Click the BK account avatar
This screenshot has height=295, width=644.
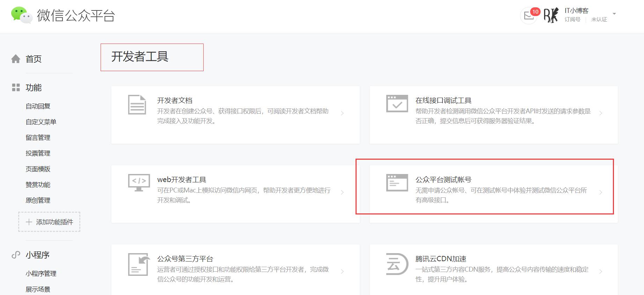pyautogui.click(x=551, y=15)
